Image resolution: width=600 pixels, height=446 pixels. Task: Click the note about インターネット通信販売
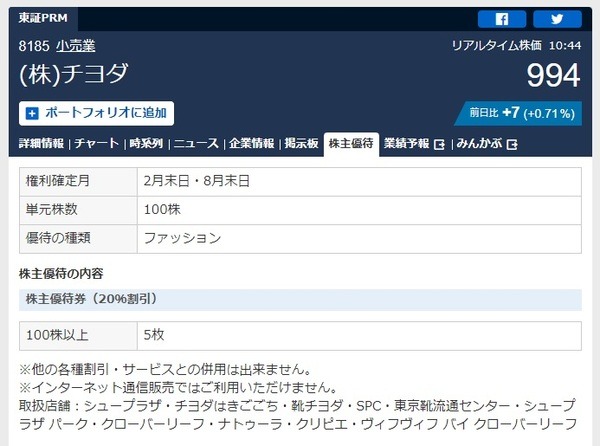pos(178,387)
